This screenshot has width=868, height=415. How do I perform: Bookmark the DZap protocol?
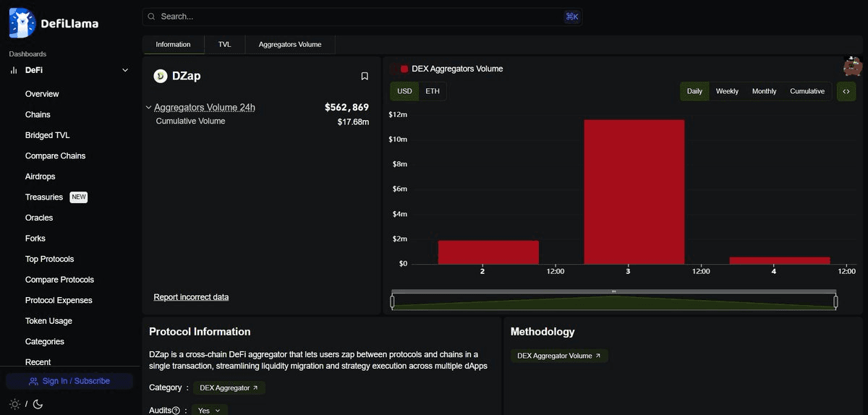[x=365, y=76]
